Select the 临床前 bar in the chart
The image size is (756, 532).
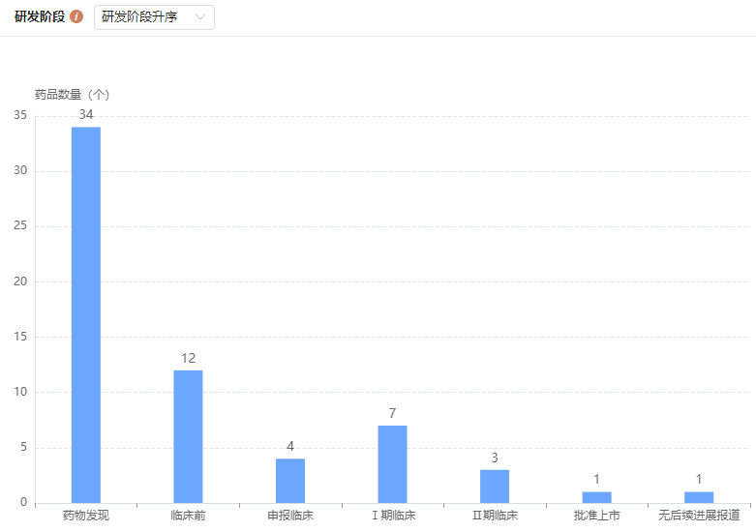188,436
